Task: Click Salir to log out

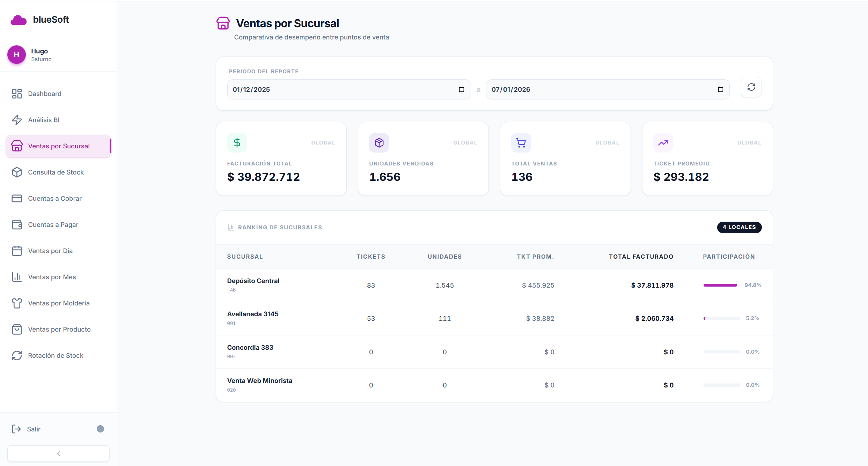Action: point(34,429)
